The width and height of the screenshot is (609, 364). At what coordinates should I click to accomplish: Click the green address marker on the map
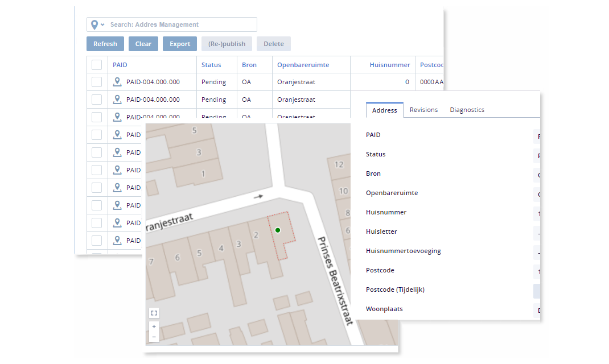click(278, 230)
